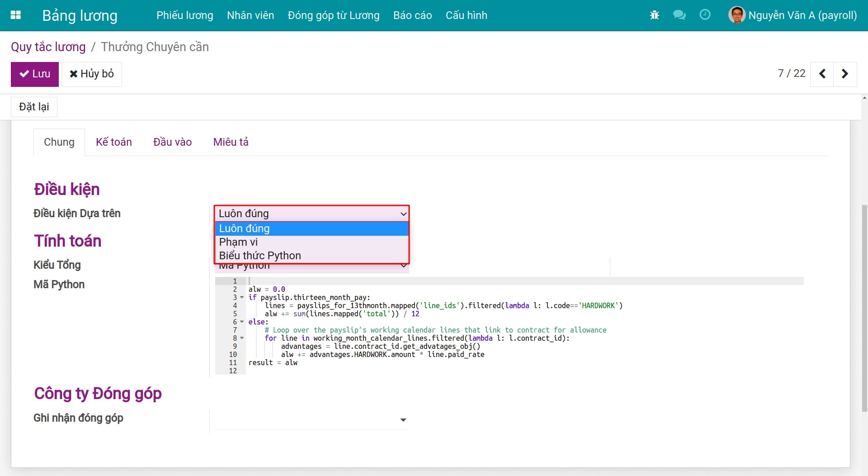Click 'Quy tắc lương' breadcrumb link
The height and width of the screenshot is (476, 868).
[x=48, y=47]
